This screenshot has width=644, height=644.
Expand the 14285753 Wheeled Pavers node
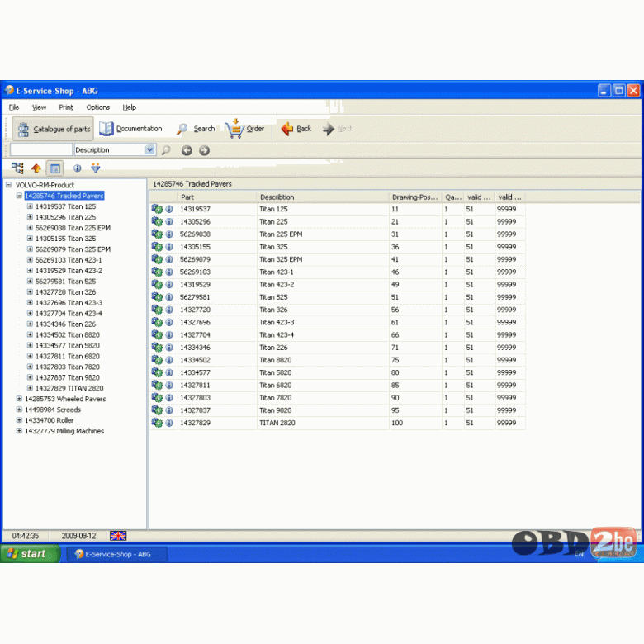point(19,399)
